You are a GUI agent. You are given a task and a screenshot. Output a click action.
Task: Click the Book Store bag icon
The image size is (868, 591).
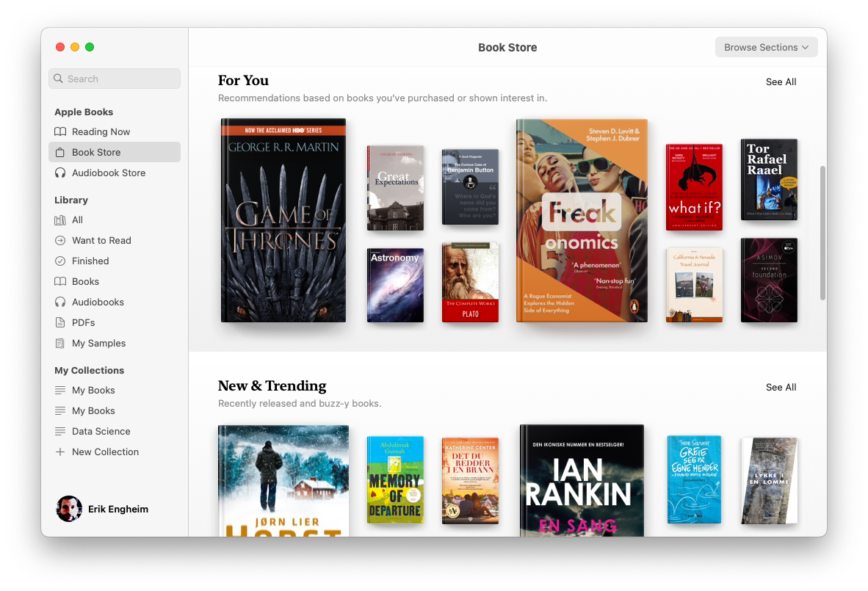pos(59,152)
